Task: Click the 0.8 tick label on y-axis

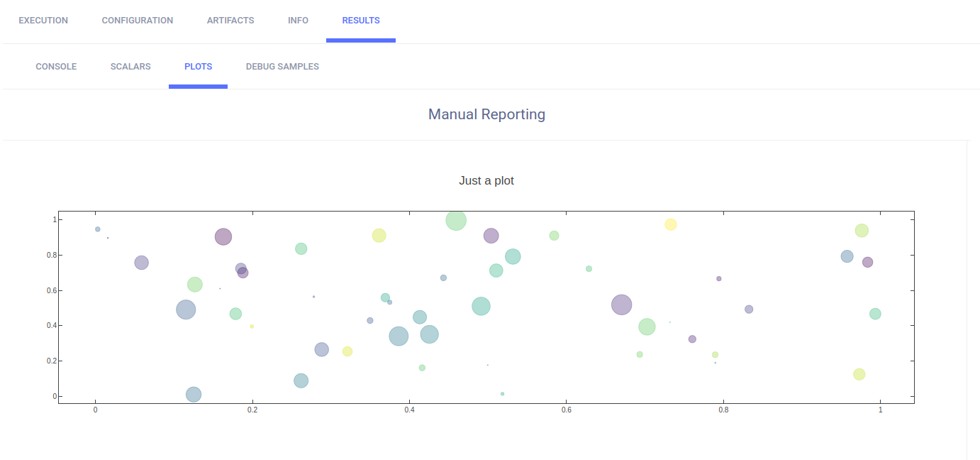Action: [48, 255]
